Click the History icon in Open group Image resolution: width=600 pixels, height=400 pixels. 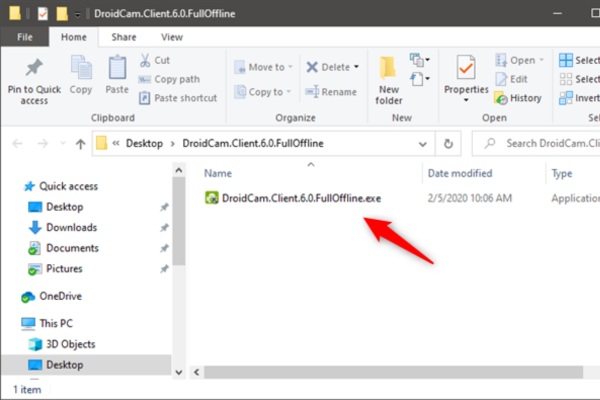pyautogui.click(x=501, y=98)
